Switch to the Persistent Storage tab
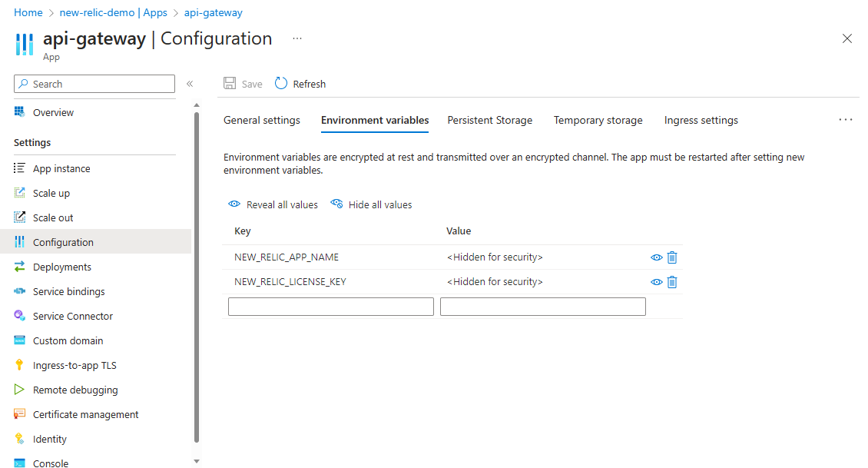 pyautogui.click(x=490, y=120)
